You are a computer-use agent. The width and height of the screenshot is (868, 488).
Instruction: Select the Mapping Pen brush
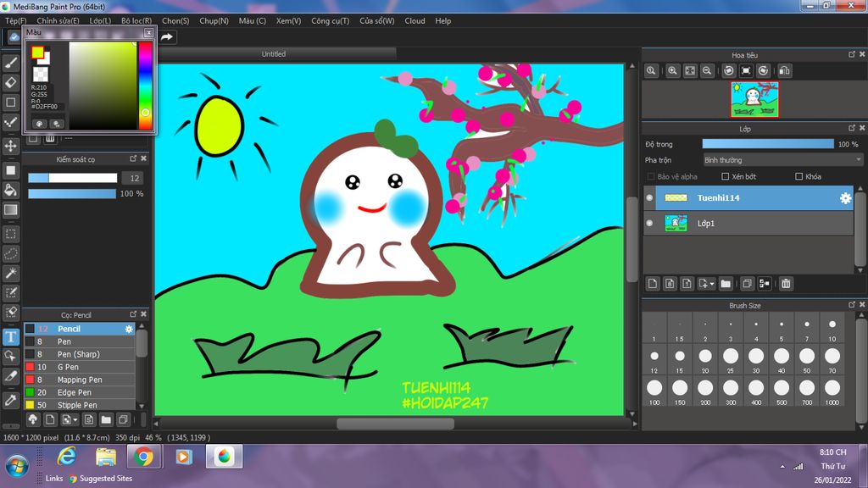coord(80,380)
